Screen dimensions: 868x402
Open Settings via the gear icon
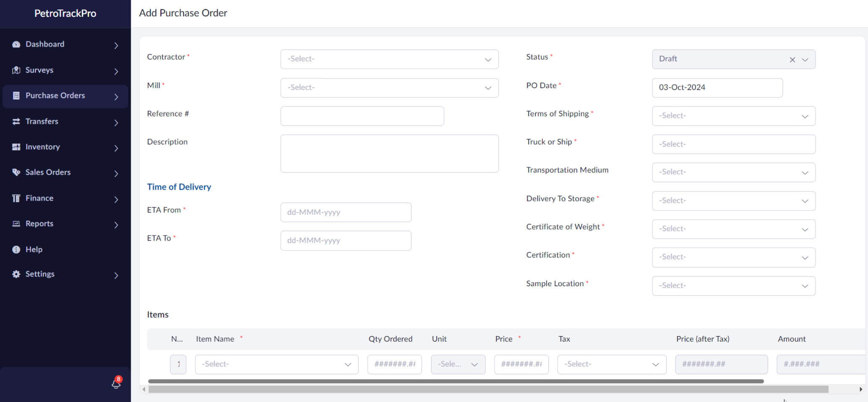click(x=16, y=274)
